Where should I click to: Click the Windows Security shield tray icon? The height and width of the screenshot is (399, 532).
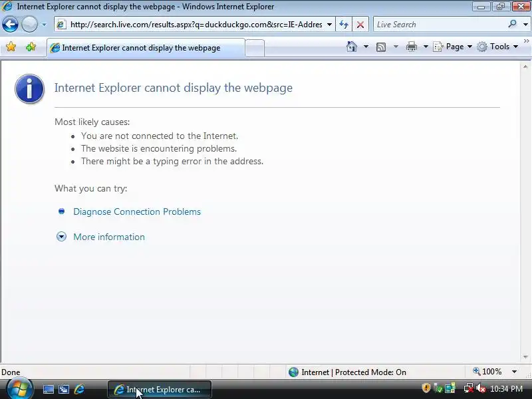click(x=426, y=388)
